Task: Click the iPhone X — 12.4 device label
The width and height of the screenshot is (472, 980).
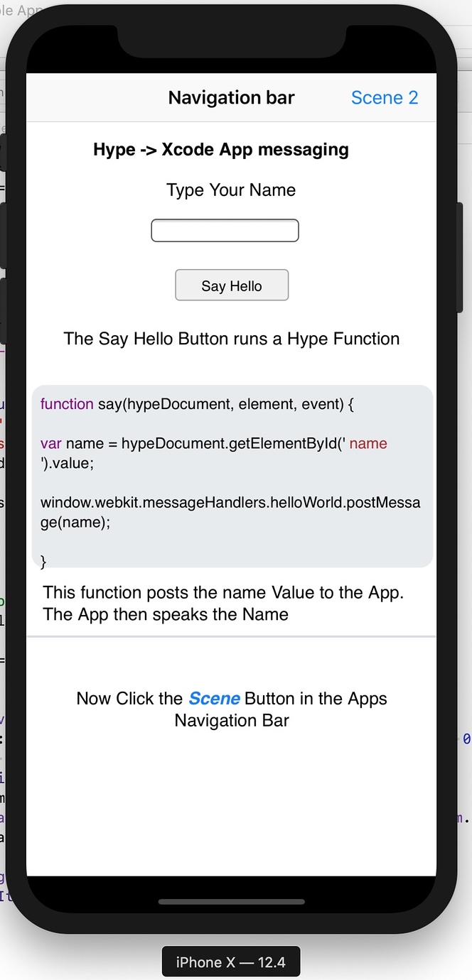Action: tap(231, 962)
